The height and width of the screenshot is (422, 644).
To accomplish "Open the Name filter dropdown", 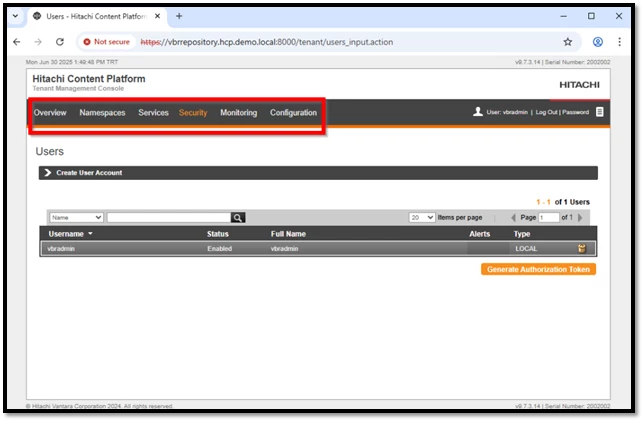I will click(76, 217).
